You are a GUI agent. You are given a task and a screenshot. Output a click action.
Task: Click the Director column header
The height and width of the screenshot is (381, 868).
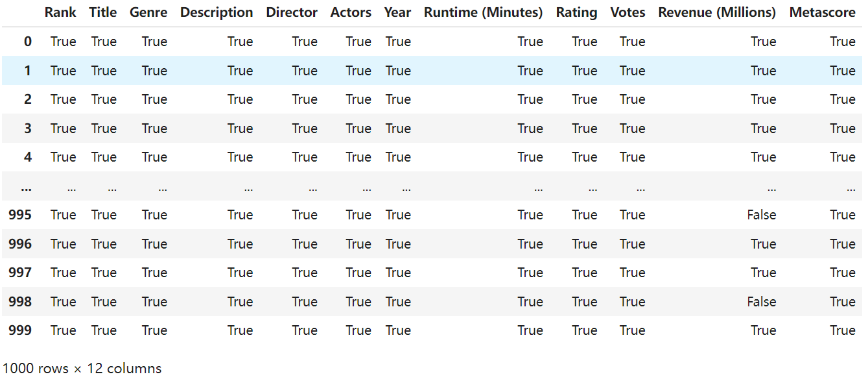292,12
